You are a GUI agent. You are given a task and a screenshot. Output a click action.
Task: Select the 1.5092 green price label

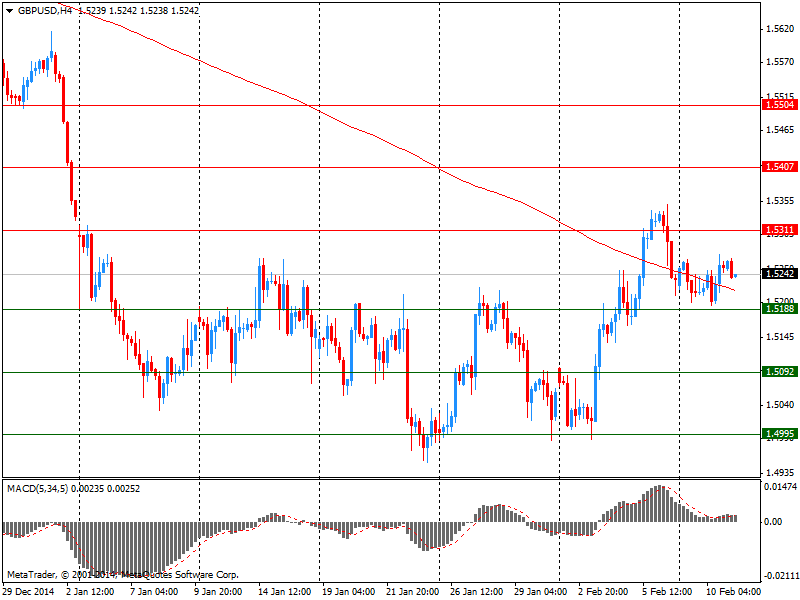pos(780,372)
